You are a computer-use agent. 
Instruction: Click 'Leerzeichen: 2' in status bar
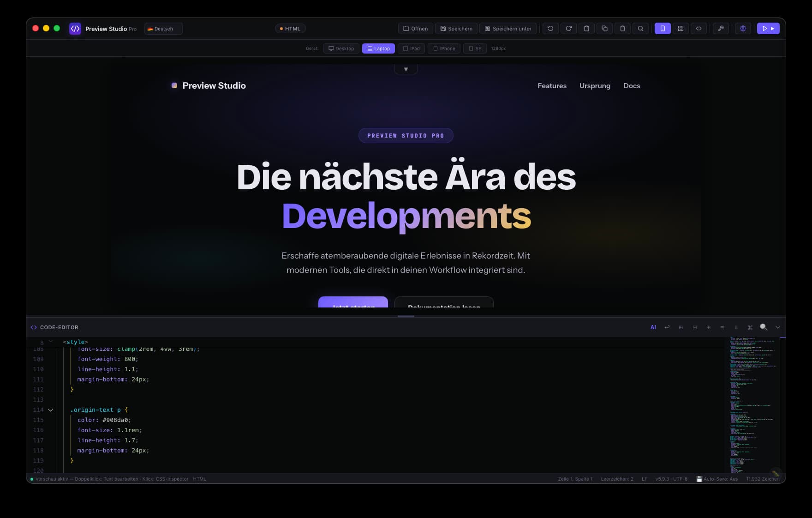pyautogui.click(x=617, y=479)
